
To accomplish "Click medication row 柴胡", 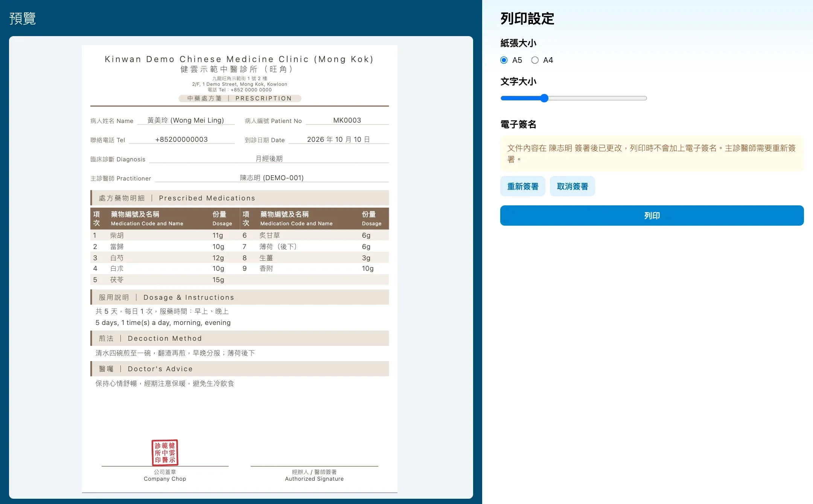I will tap(165, 235).
